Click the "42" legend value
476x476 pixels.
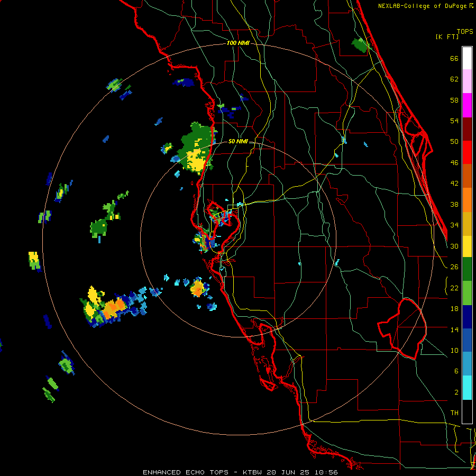click(454, 184)
